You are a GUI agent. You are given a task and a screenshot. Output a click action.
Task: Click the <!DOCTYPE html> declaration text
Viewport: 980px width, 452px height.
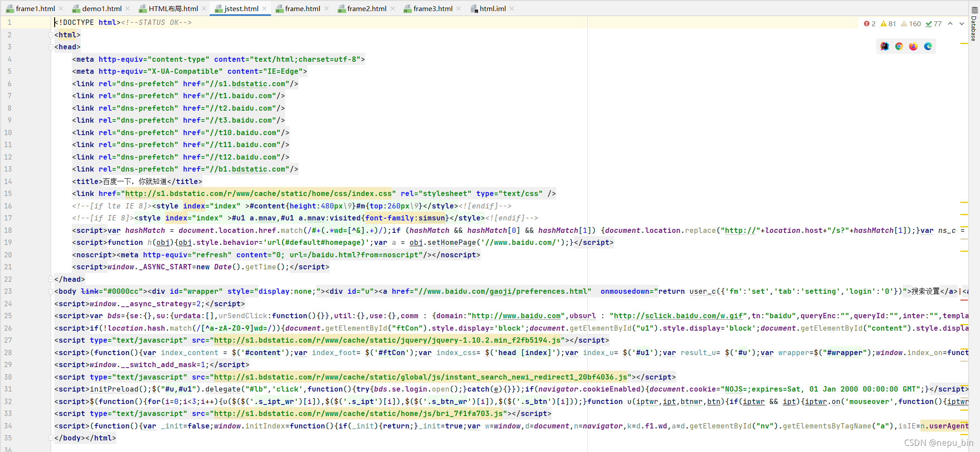[x=88, y=22]
